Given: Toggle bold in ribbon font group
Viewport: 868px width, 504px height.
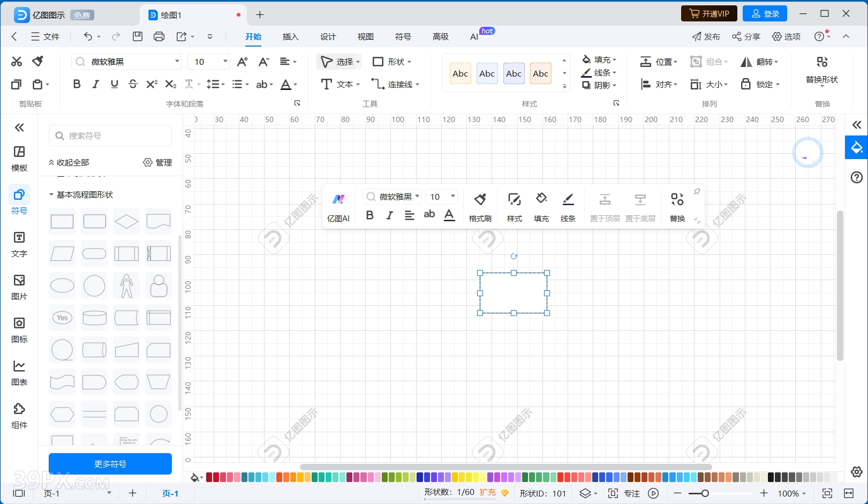Looking at the screenshot, I should click(x=77, y=84).
